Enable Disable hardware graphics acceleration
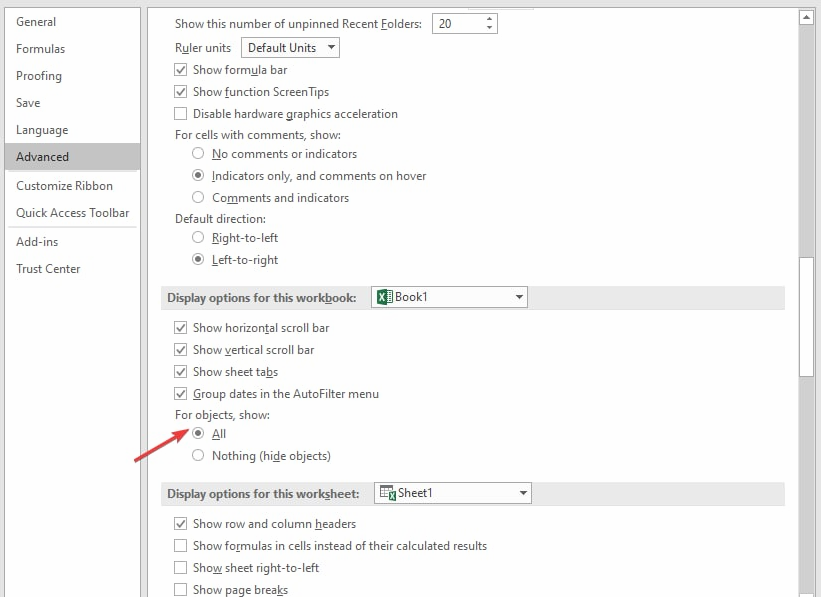821x597 pixels. click(x=181, y=114)
